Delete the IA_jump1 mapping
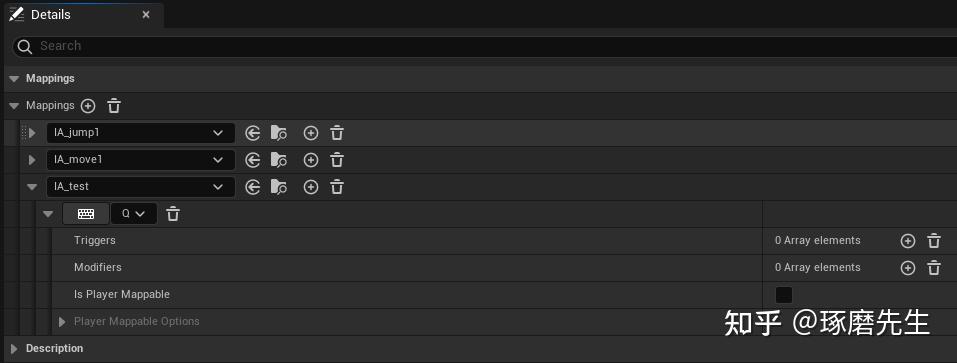The height and width of the screenshot is (363, 957). (x=337, y=133)
